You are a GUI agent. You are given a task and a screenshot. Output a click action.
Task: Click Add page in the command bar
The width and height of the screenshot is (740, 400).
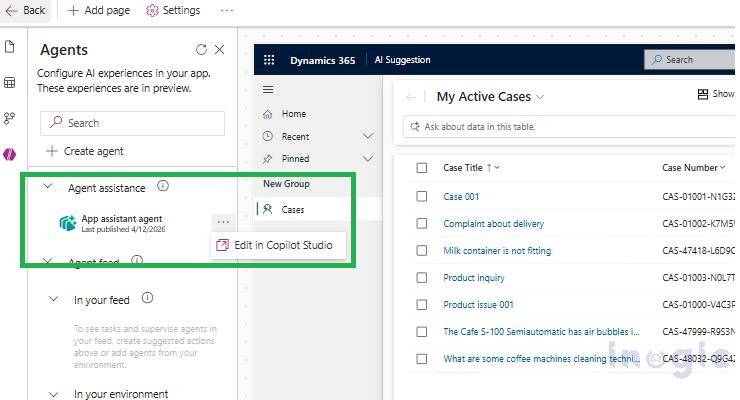pos(99,10)
